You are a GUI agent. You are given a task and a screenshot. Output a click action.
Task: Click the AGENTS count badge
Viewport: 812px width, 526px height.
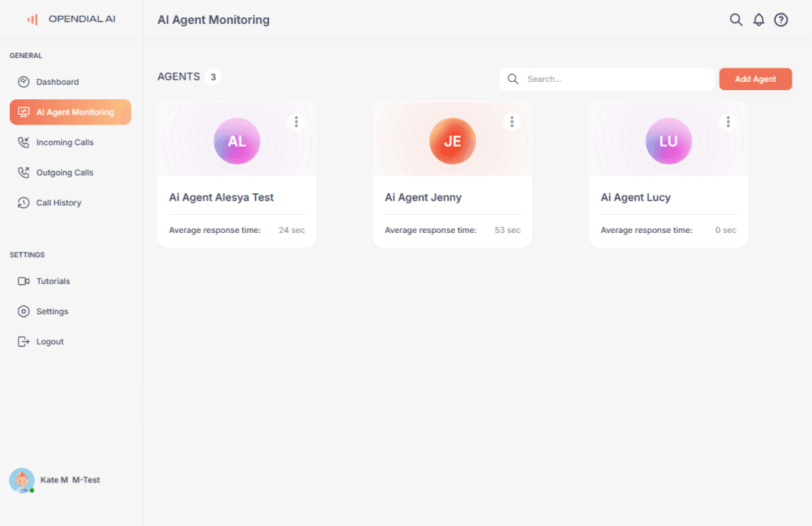pos(211,76)
